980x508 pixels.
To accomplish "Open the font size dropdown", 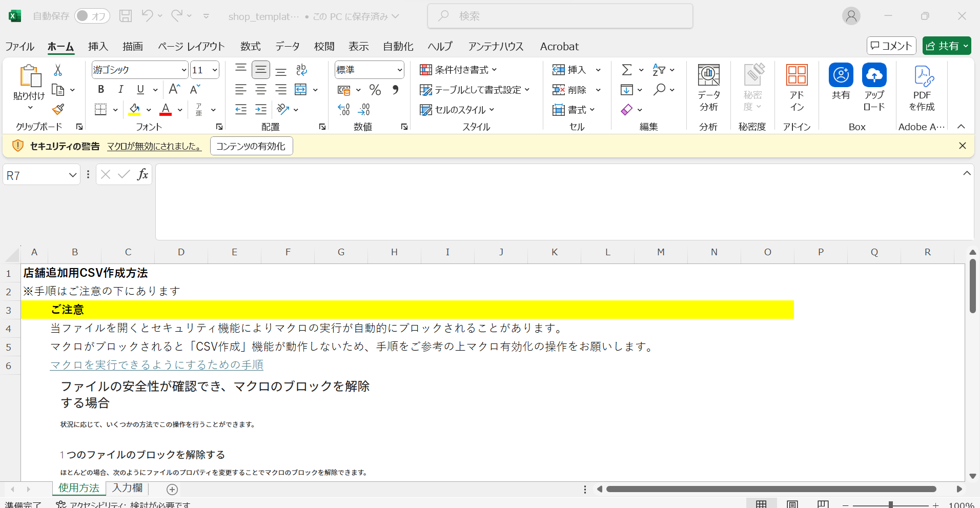I will (x=214, y=70).
